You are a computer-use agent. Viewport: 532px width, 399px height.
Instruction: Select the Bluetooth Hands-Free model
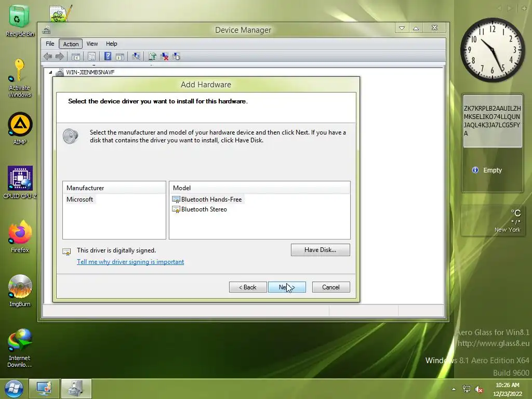tap(211, 199)
